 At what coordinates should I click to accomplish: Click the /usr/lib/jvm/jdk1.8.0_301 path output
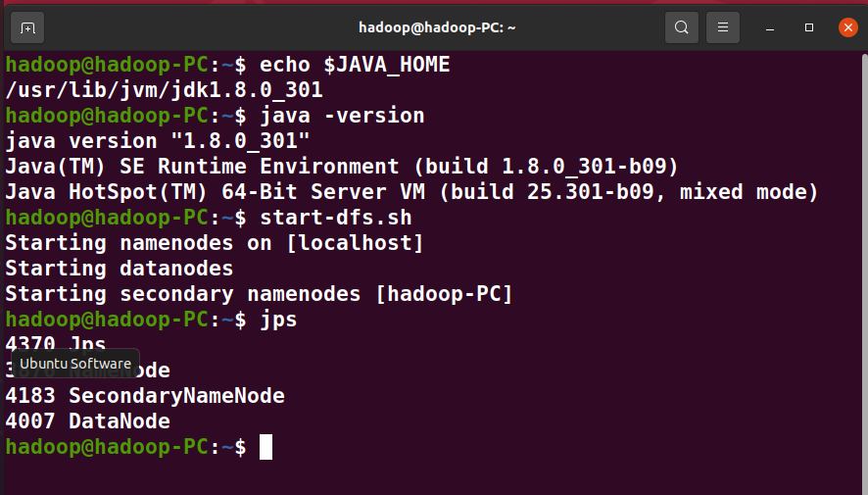tap(164, 90)
